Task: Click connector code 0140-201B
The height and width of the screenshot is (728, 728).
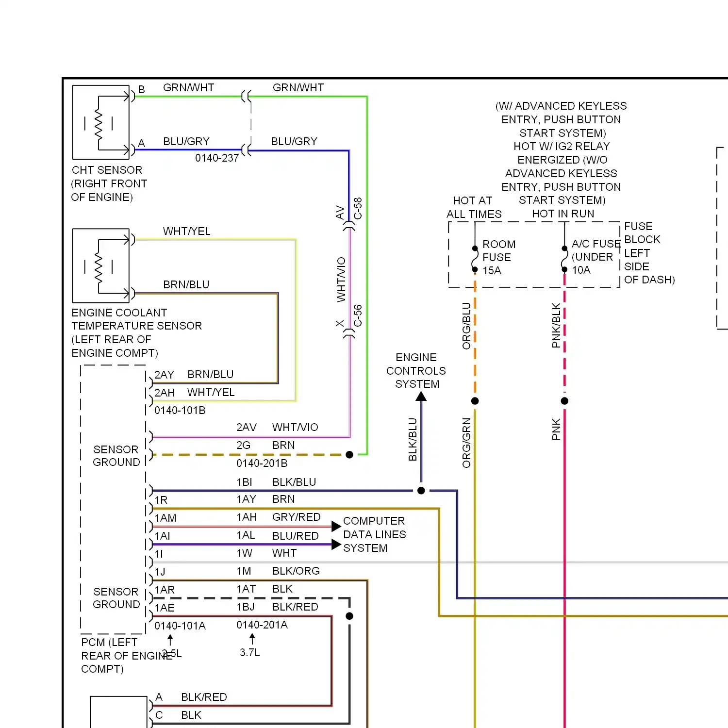Action: point(262,463)
